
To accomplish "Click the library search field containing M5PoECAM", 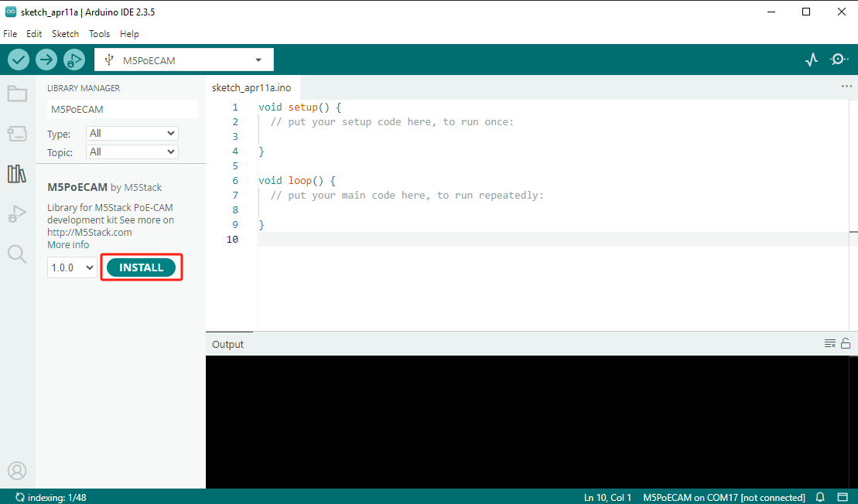I will click(x=122, y=109).
